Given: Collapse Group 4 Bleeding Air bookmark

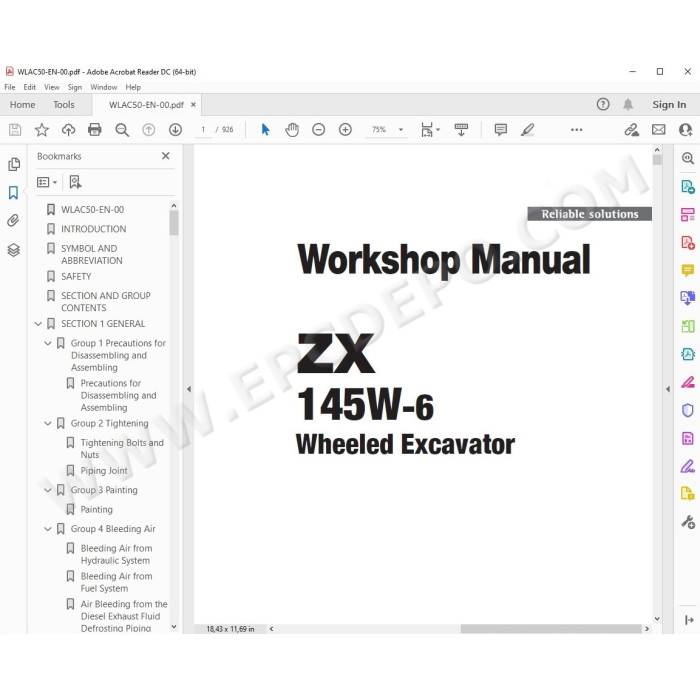Looking at the screenshot, I should pyautogui.click(x=48, y=529).
